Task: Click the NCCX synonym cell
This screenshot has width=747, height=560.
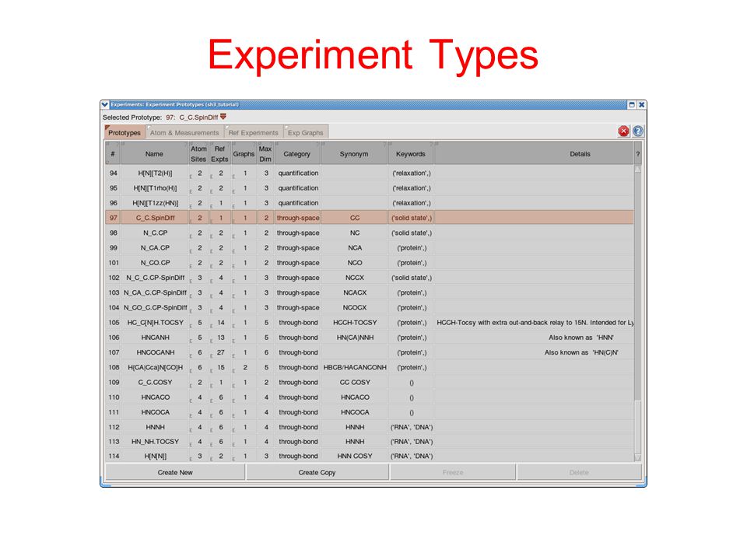Action: 355,278
